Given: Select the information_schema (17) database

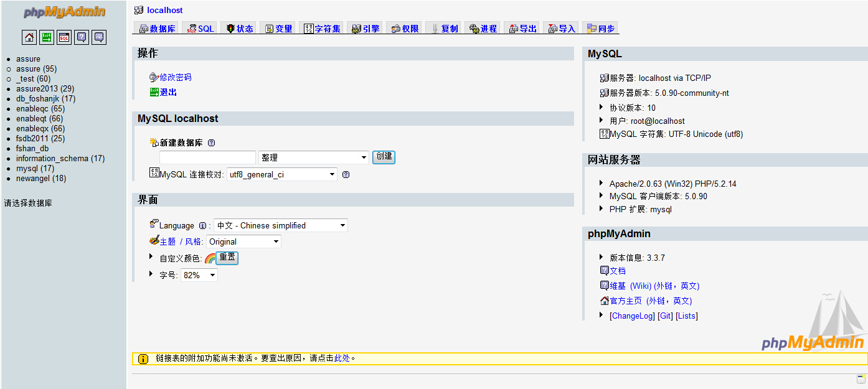Looking at the screenshot, I should pyautogui.click(x=60, y=159).
